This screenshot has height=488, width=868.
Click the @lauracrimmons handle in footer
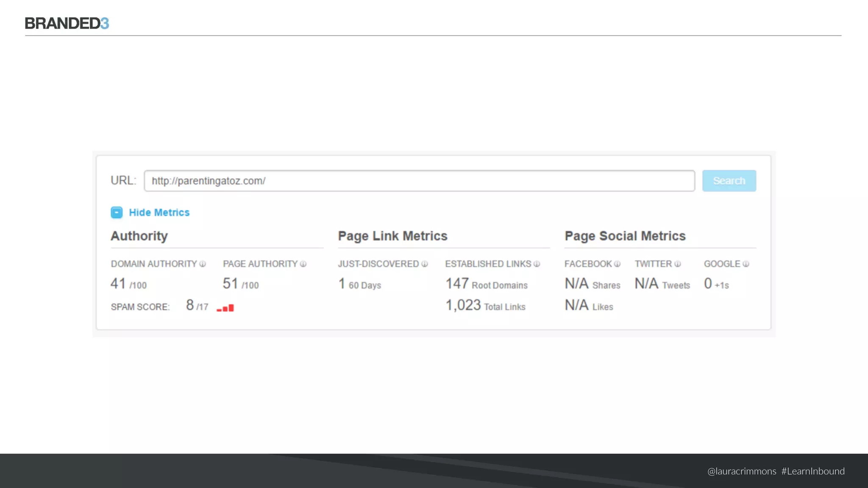point(742,471)
